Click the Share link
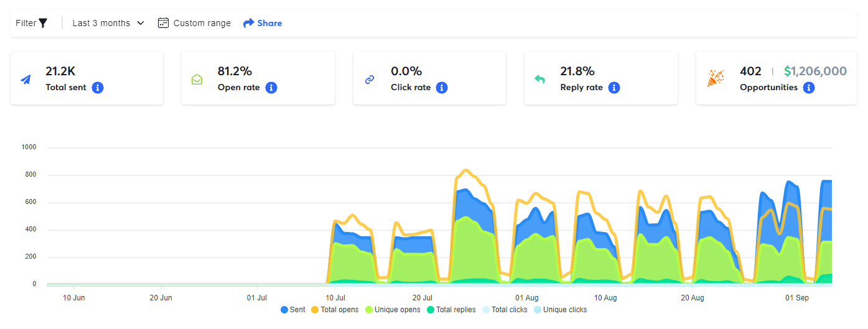Image resolution: width=868 pixels, height=329 pixels. pyautogui.click(x=269, y=23)
